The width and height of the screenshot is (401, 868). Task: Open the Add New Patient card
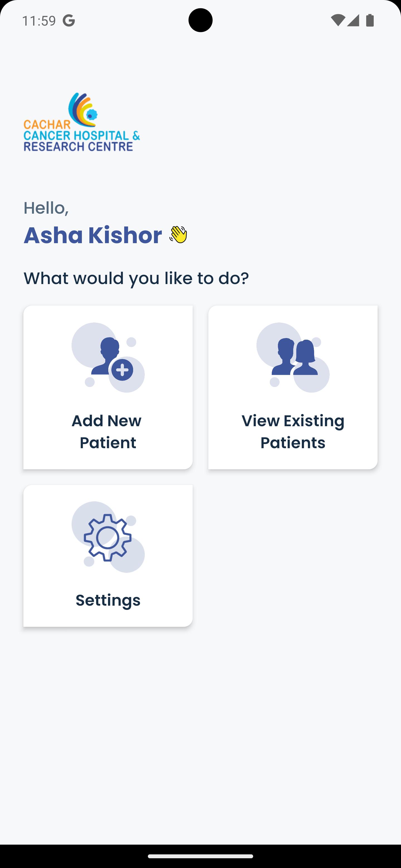click(108, 387)
